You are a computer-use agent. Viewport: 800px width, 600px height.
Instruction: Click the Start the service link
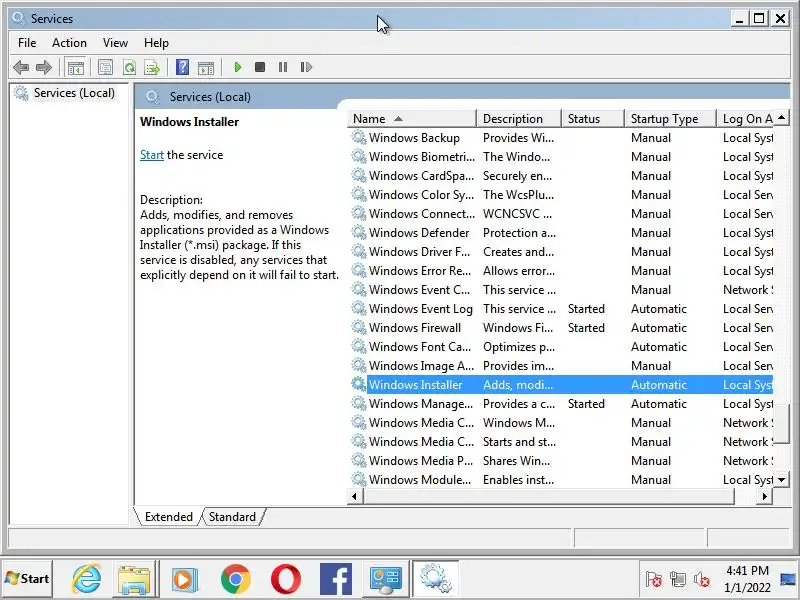tap(152, 155)
